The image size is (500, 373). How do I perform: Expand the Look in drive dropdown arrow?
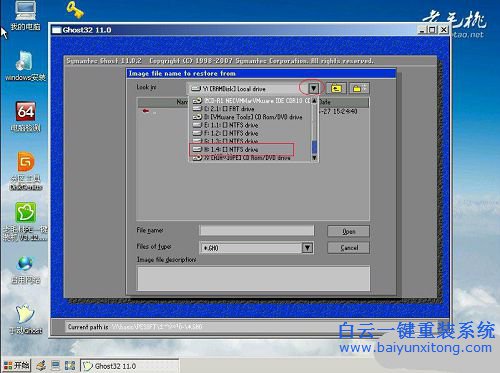point(313,89)
